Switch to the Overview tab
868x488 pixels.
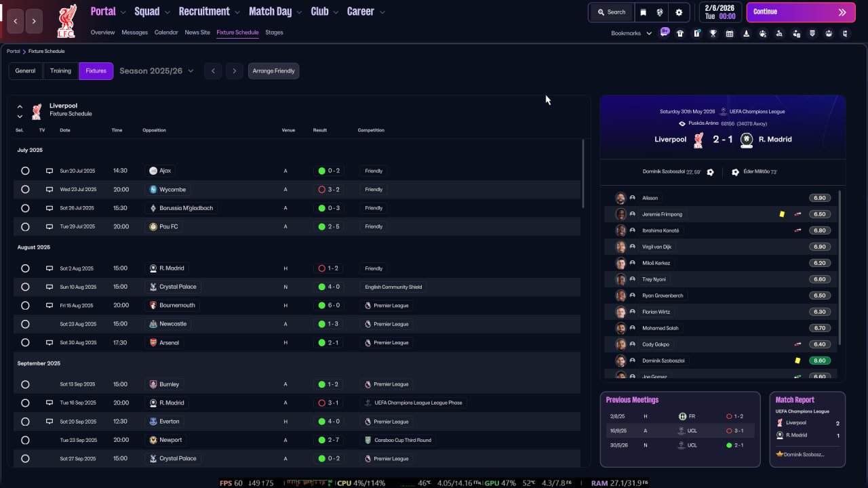click(x=102, y=33)
